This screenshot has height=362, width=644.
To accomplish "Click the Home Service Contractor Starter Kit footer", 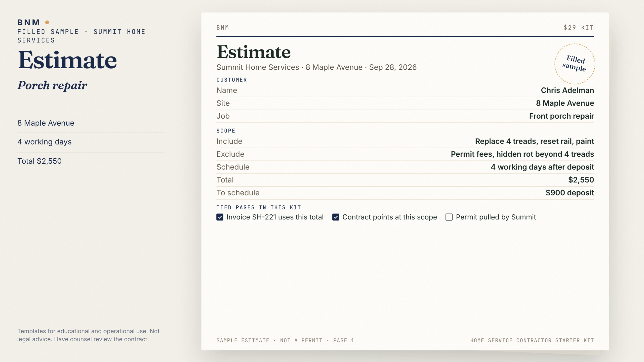I will point(532,340).
